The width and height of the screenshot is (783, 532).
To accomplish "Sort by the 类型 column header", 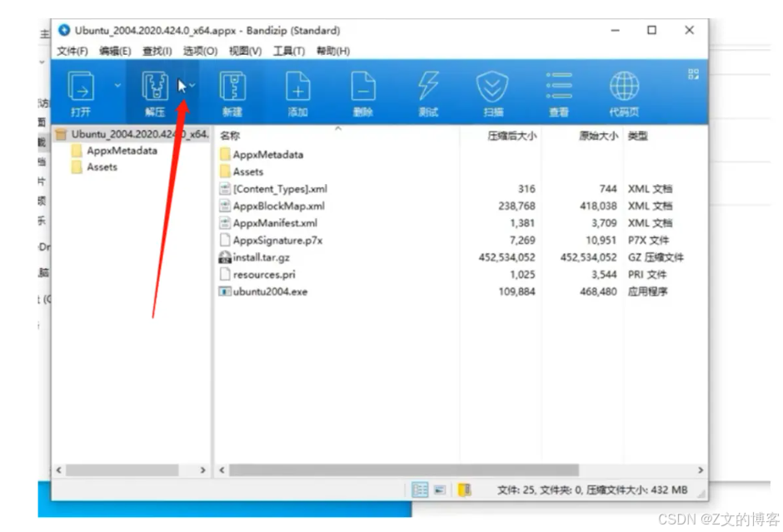I will pos(638,136).
